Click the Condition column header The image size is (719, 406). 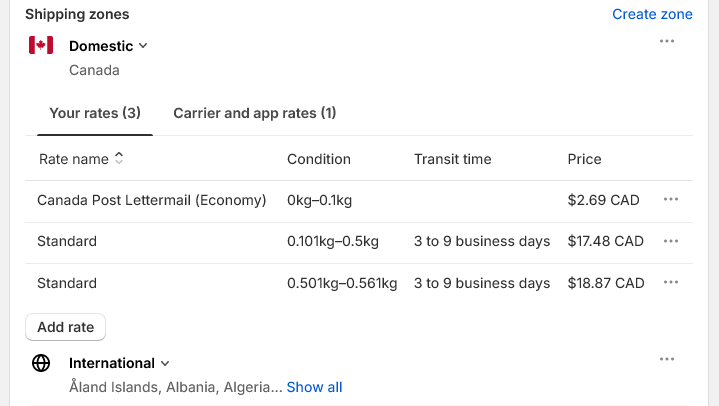tap(318, 159)
